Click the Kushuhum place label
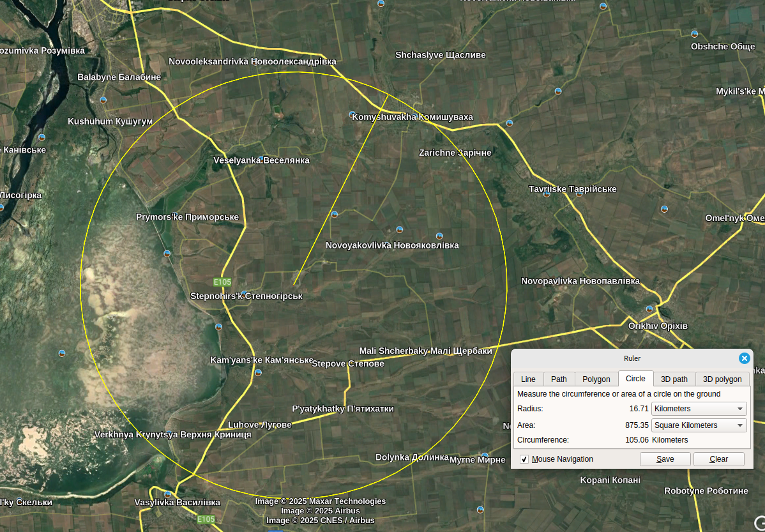The image size is (765, 532). (110, 121)
